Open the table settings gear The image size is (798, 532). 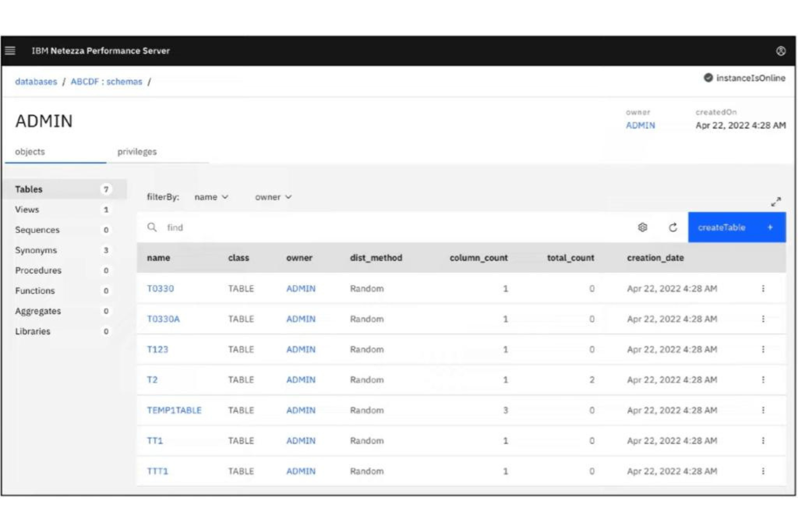(x=643, y=227)
